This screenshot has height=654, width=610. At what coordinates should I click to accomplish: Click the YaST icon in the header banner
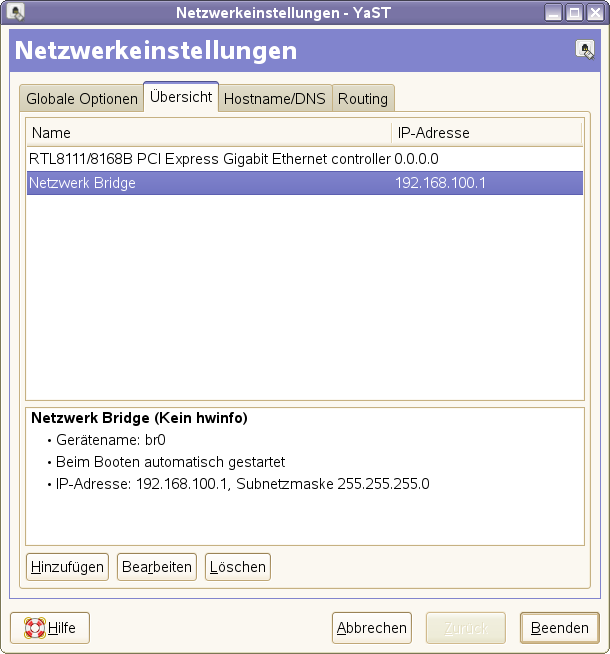(x=585, y=50)
